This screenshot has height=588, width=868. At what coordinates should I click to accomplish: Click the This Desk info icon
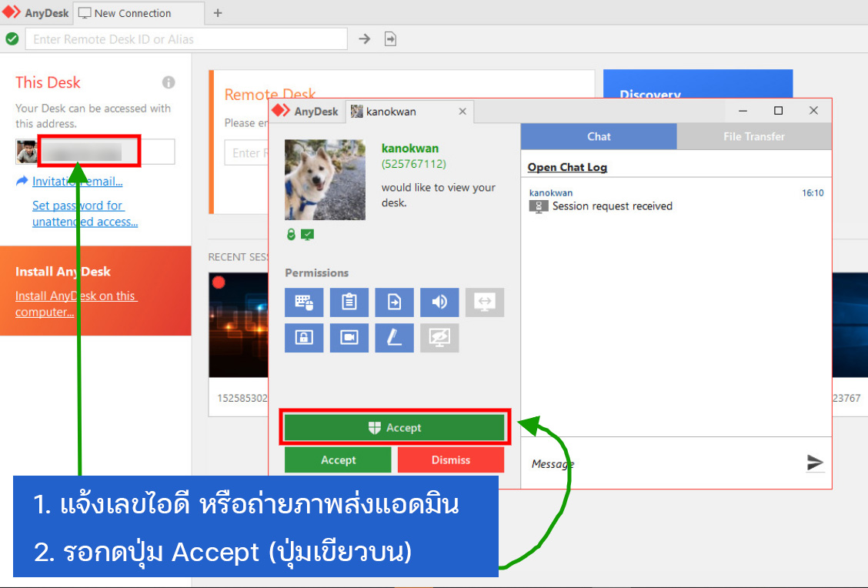169,82
